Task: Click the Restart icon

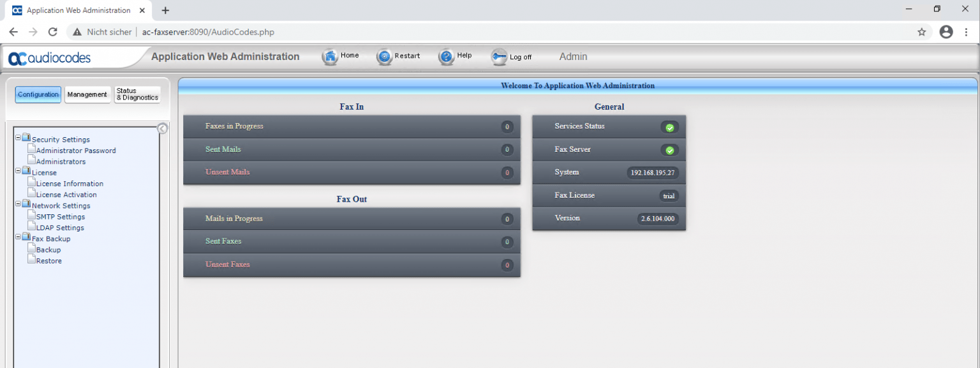Action: pos(384,56)
